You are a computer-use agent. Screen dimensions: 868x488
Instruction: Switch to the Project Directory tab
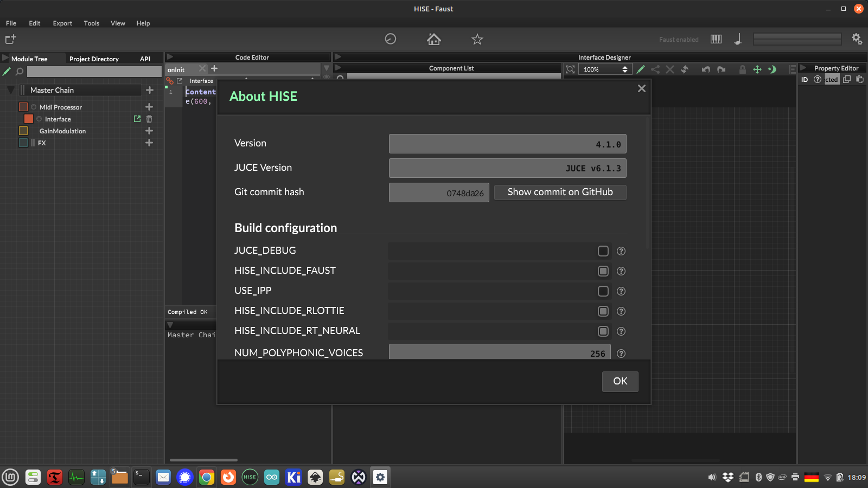click(x=94, y=59)
